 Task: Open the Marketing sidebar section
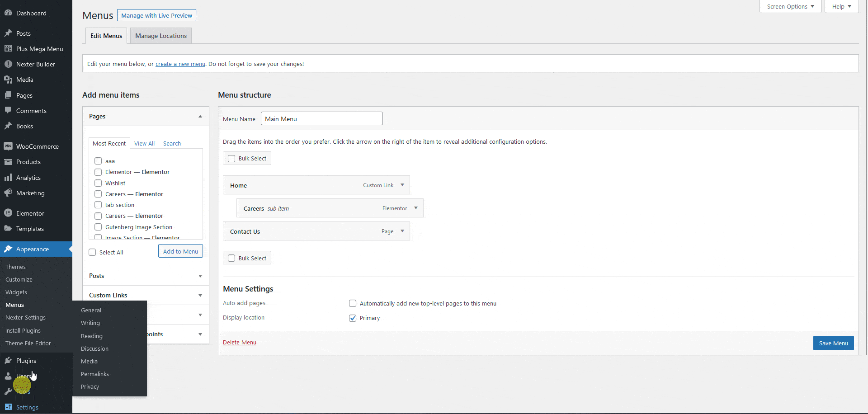point(30,193)
